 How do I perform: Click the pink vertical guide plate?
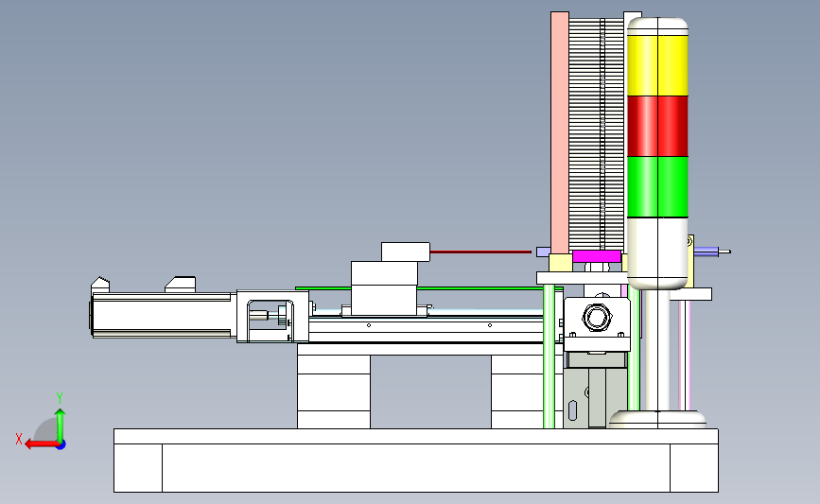[560, 133]
